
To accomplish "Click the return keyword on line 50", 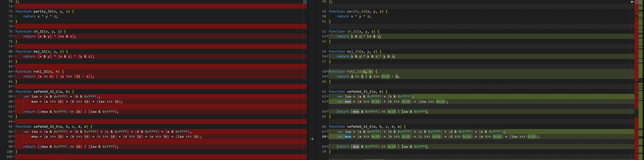I will click(x=343, y=16).
